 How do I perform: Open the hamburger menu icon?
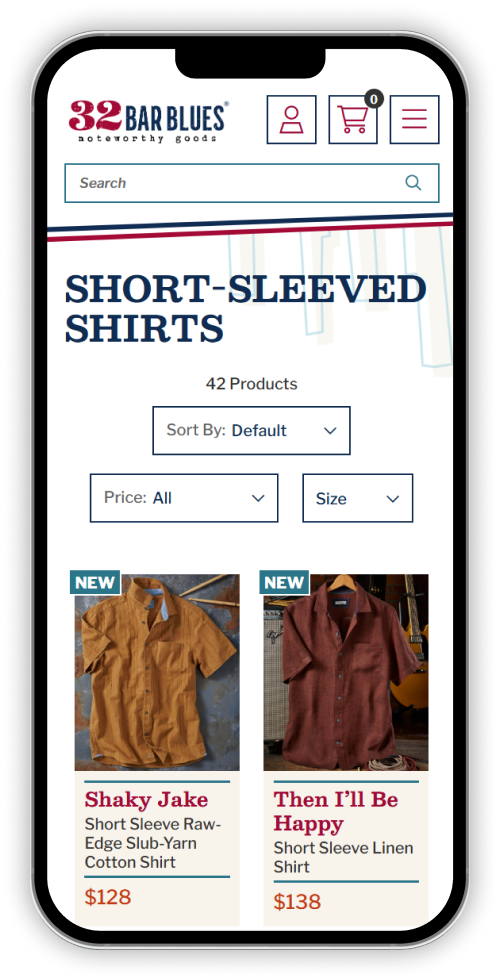click(414, 119)
